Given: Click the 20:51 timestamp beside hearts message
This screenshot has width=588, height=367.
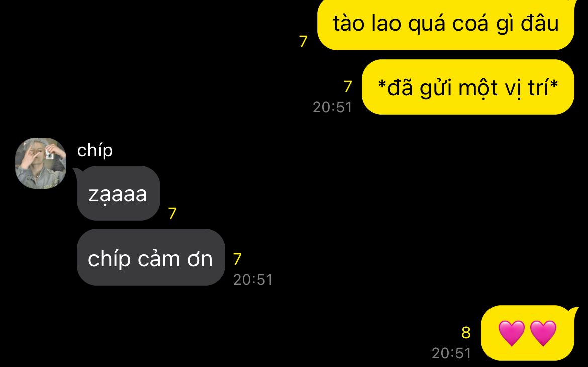Looking at the screenshot, I should tap(451, 353).
